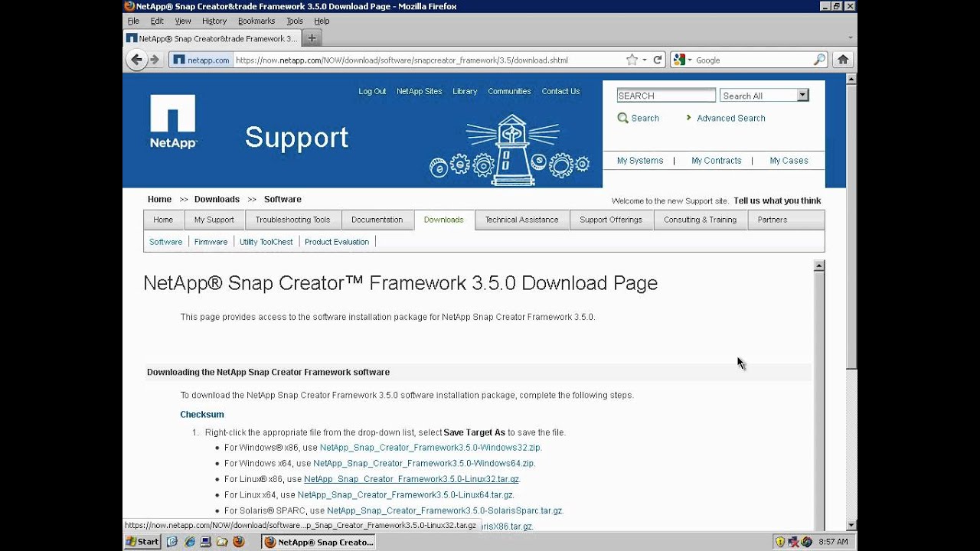Screen dimensions: 980x551
Task: Open the Contact Us link
Action: pos(560,91)
